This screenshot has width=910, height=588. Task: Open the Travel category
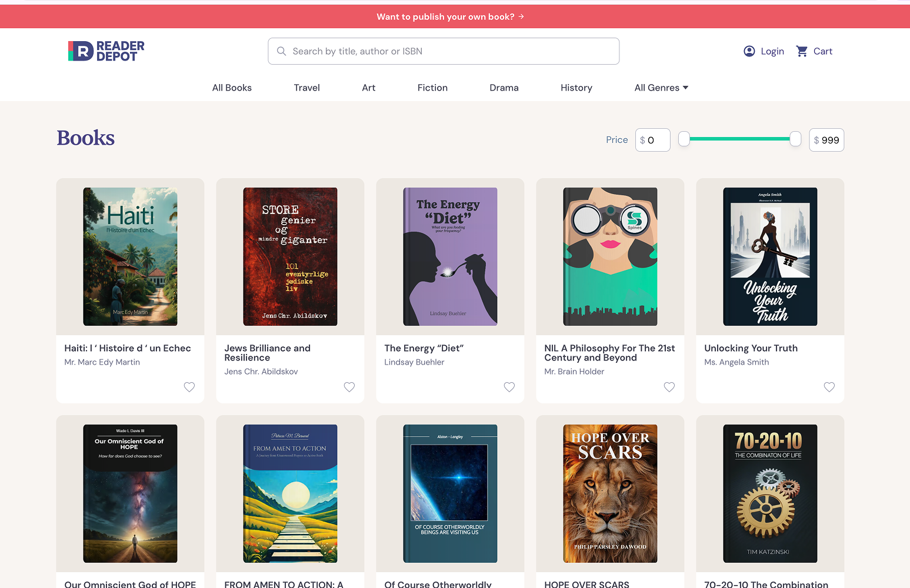coord(306,88)
